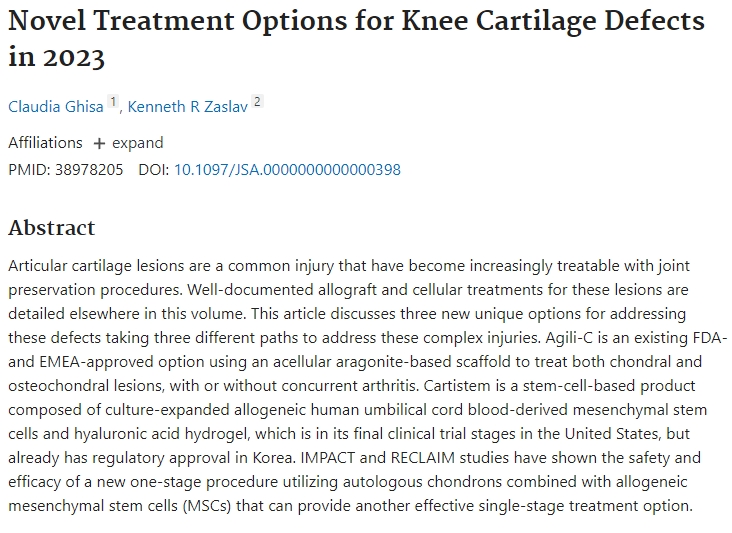This screenshot has height=533, width=732.
Task: Click the plus icon next to Affiliations
Action: click(x=99, y=143)
